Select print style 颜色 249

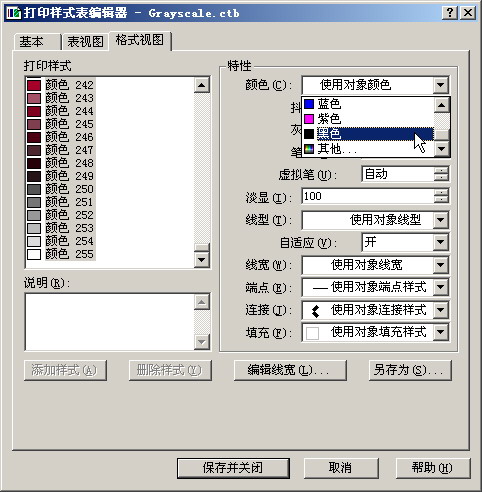coord(61,176)
